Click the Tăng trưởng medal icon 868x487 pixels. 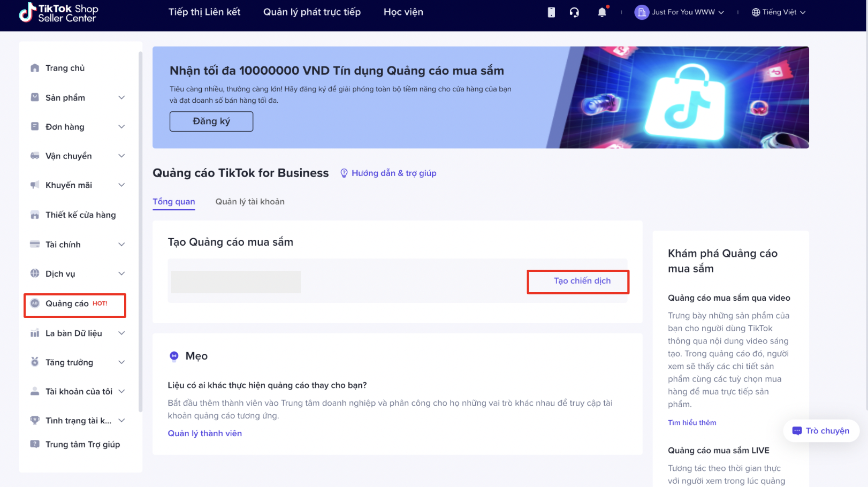click(35, 362)
